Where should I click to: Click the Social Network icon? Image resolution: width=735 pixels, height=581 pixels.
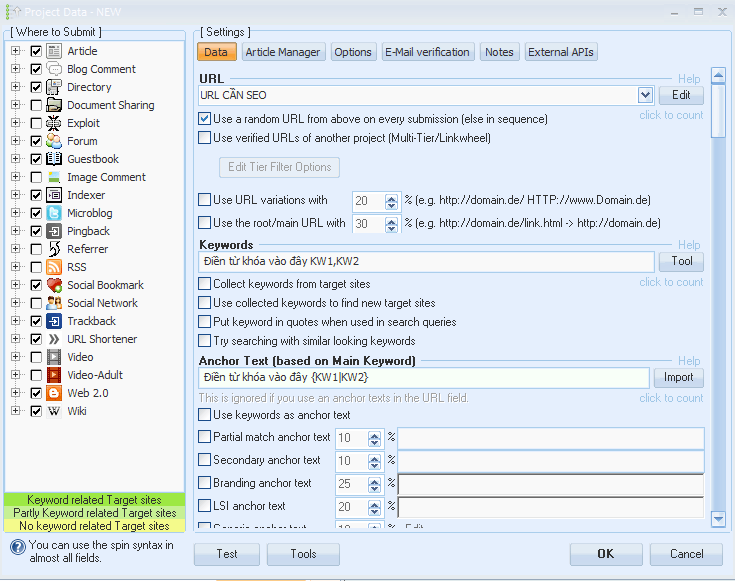click(54, 303)
